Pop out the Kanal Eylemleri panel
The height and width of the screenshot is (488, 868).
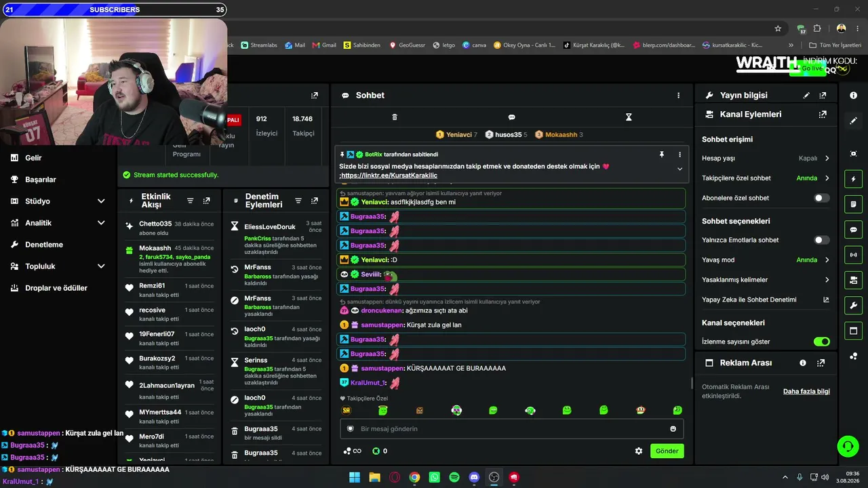pyautogui.click(x=823, y=115)
